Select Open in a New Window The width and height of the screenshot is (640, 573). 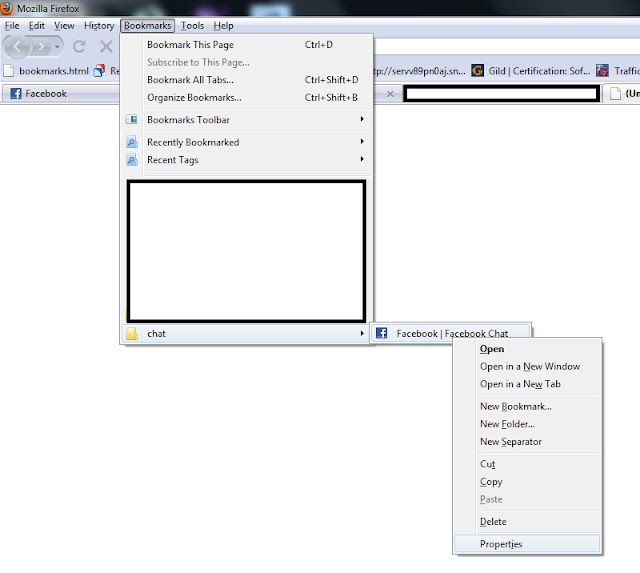pyautogui.click(x=527, y=366)
